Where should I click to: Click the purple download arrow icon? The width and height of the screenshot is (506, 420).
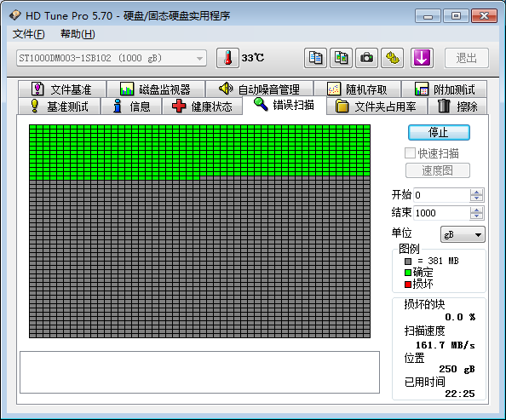coord(422,58)
